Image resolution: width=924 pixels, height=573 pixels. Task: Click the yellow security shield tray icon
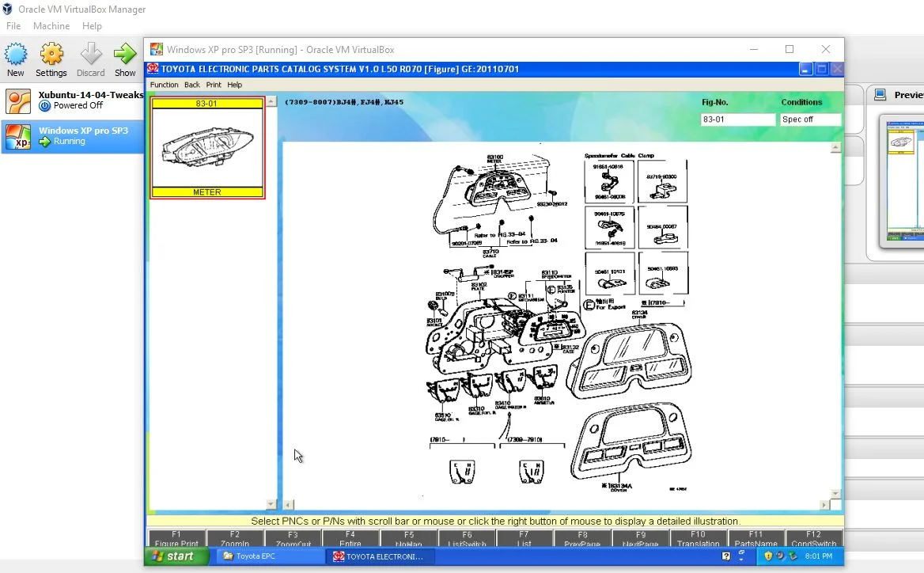pyautogui.click(x=768, y=556)
